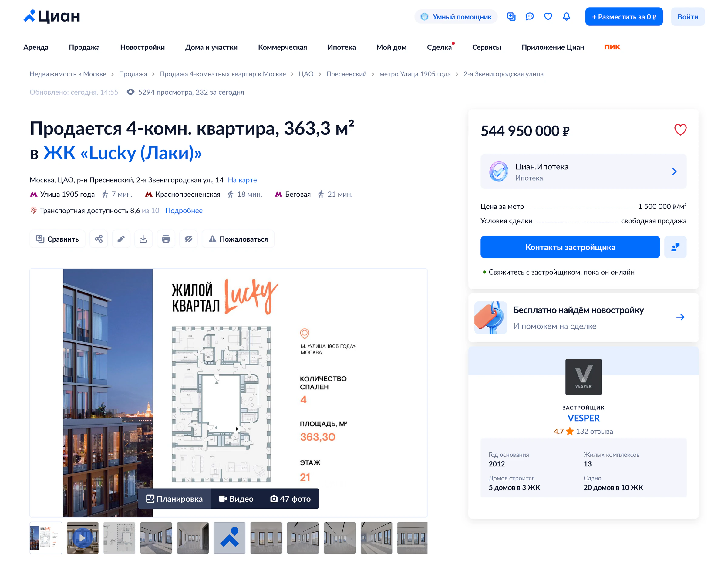The image size is (728, 566).
Task: Click Разместить за 0 ₽ button
Action: (624, 17)
